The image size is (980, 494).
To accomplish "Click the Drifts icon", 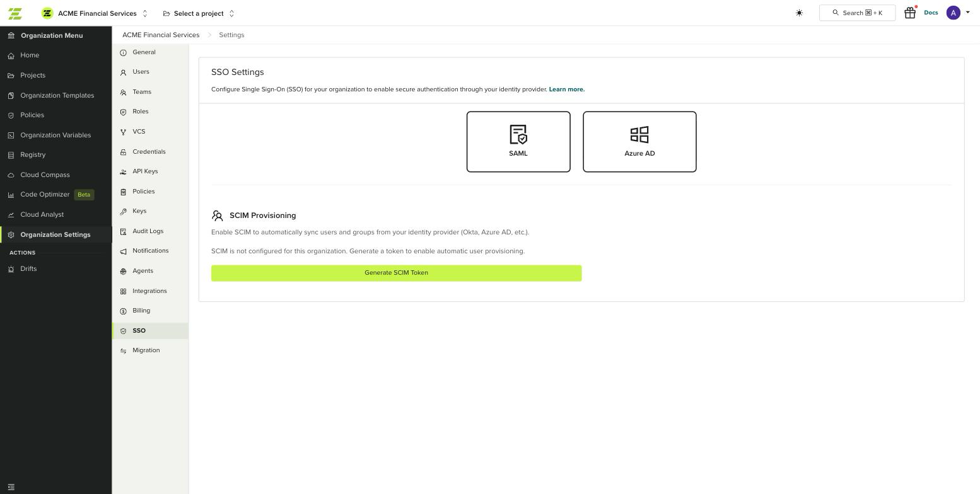I will pos(11,269).
